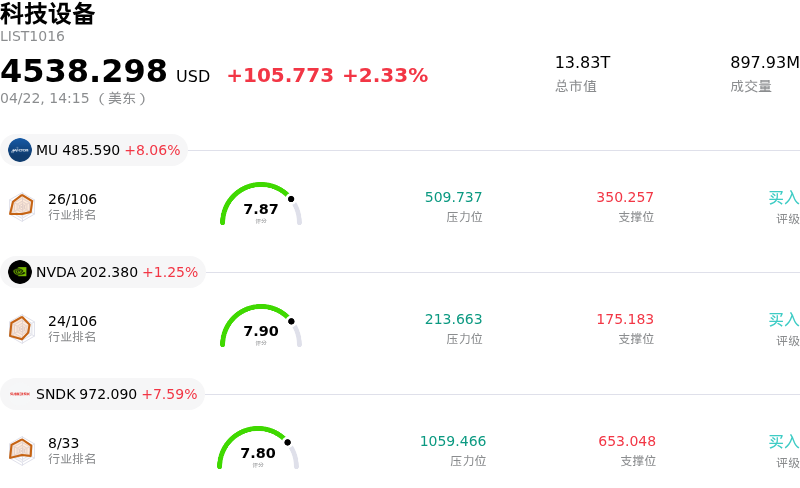Click the SNDK score gauge 7.80
This screenshot has width=800, height=488.
[x=258, y=450]
